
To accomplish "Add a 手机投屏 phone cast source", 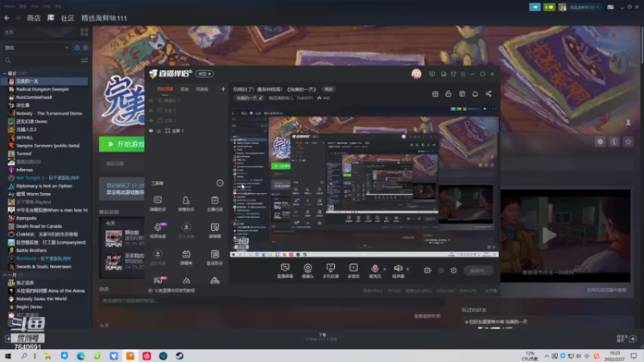I will pyautogui.click(x=331, y=271).
